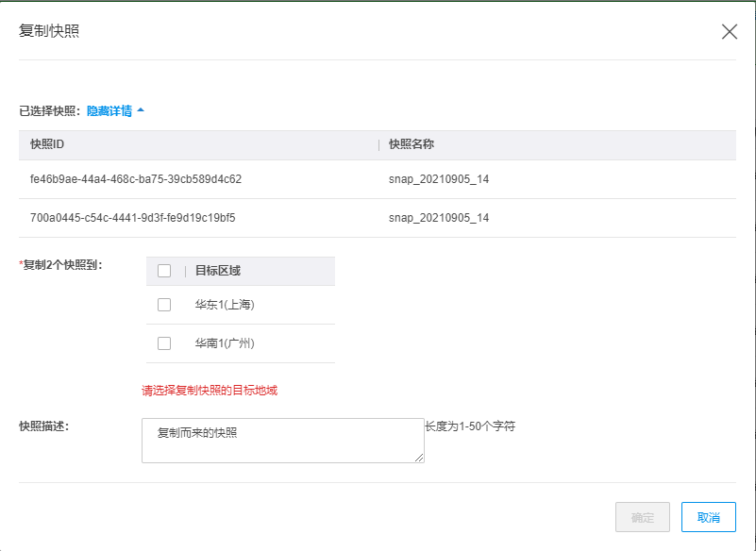This screenshot has width=756, height=551.
Task: Click the description textarea resize handle
Action: point(419,458)
